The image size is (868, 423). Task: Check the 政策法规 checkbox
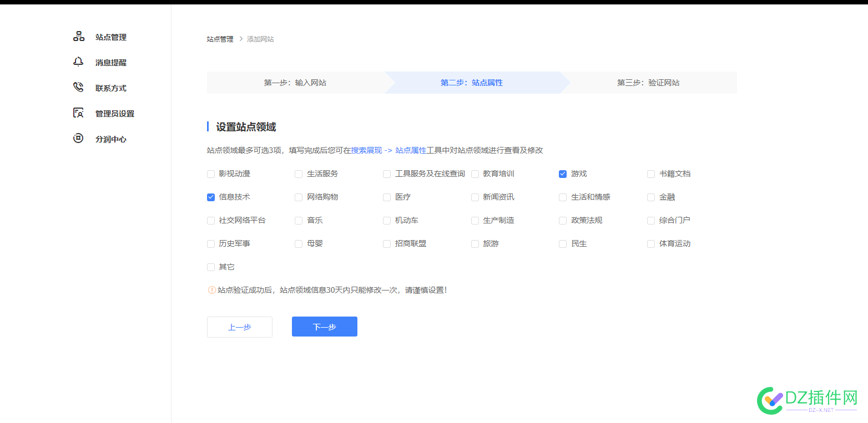563,221
